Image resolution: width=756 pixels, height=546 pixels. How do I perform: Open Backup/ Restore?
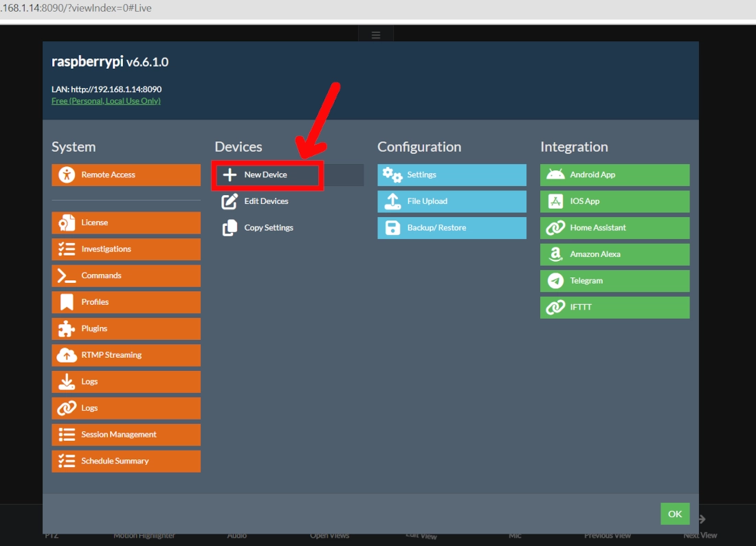[x=452, y=228]
